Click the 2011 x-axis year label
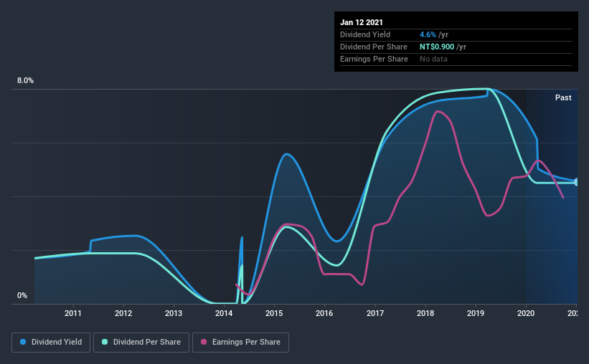 73,313
